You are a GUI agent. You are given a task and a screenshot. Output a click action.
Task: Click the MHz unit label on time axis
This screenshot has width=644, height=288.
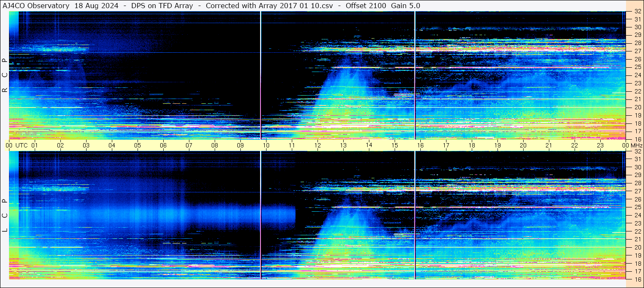pos(636,145)
